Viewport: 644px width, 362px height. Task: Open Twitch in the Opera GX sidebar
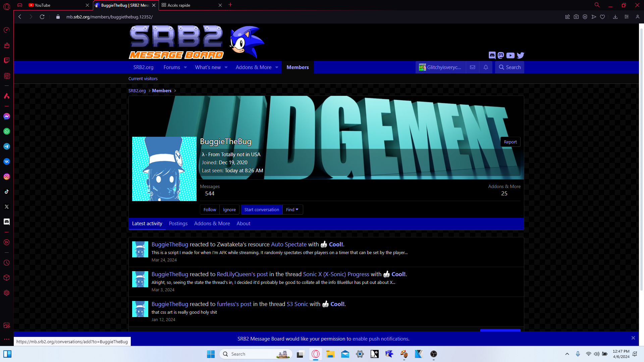click(x=7, y=60)
